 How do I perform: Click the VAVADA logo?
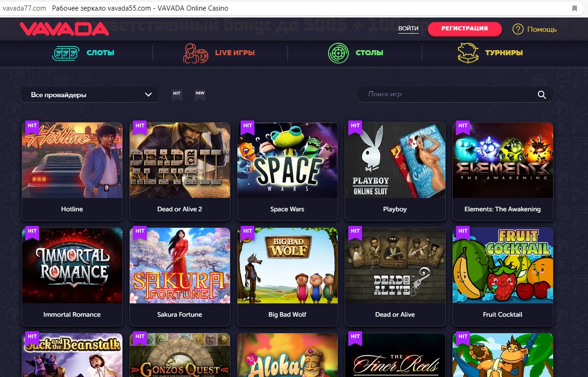(64, 29)
